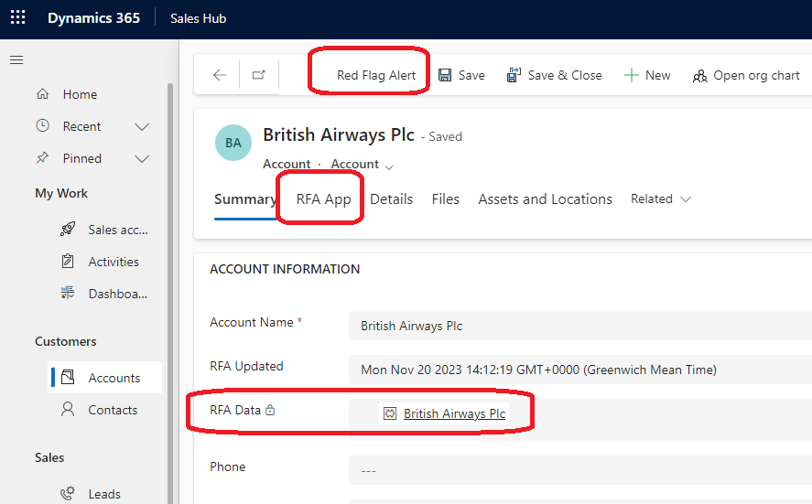Click the Sales Hub app name
The width and height of the screenshot is (812, 504).
[x=199, y=18]
